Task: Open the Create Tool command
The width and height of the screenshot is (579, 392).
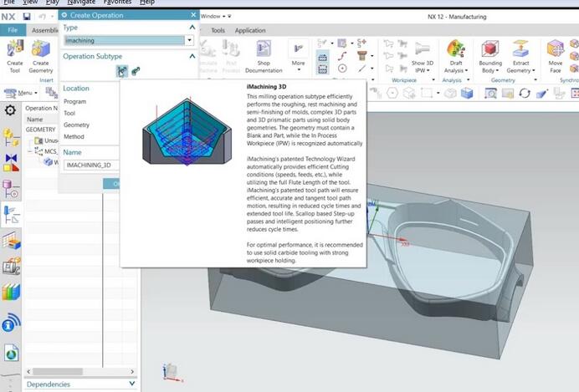Action: coord(15,56)
